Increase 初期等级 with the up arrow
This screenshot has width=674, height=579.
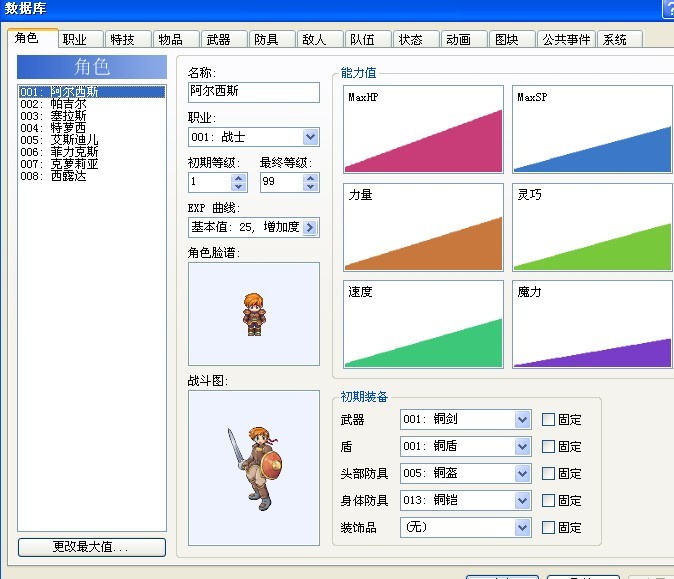coord(239,178)
